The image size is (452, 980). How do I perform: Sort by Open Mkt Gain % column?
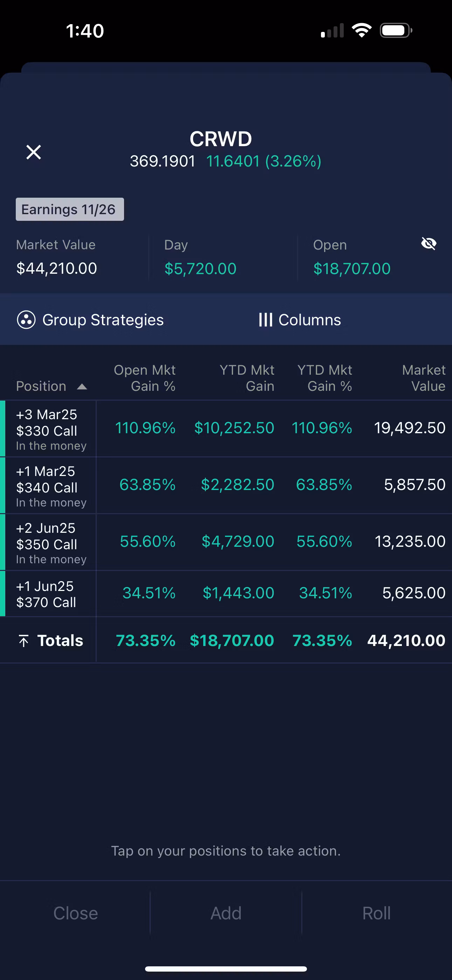pyautogui.click(x=145, y=378)
